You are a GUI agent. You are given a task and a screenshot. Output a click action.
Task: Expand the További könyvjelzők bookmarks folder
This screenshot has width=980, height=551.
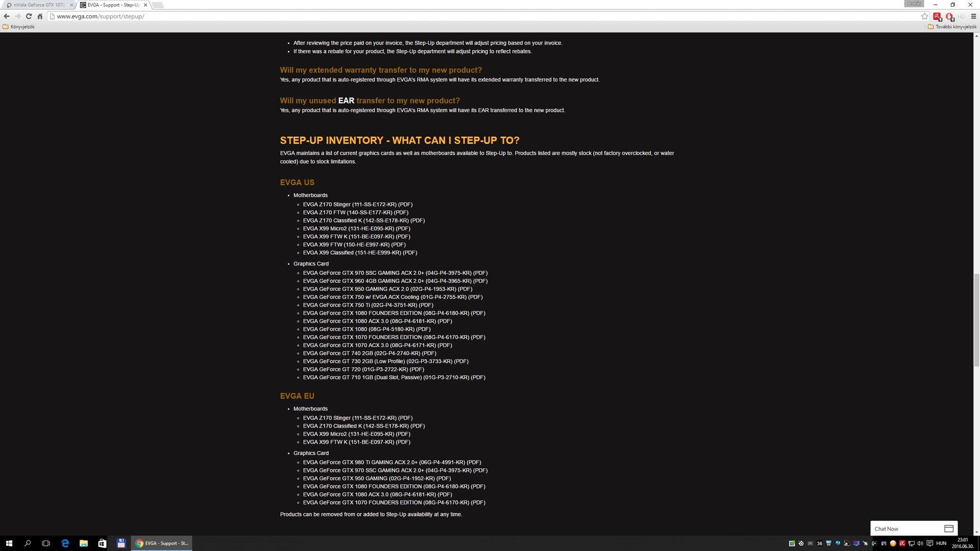(x=952, y=27)
